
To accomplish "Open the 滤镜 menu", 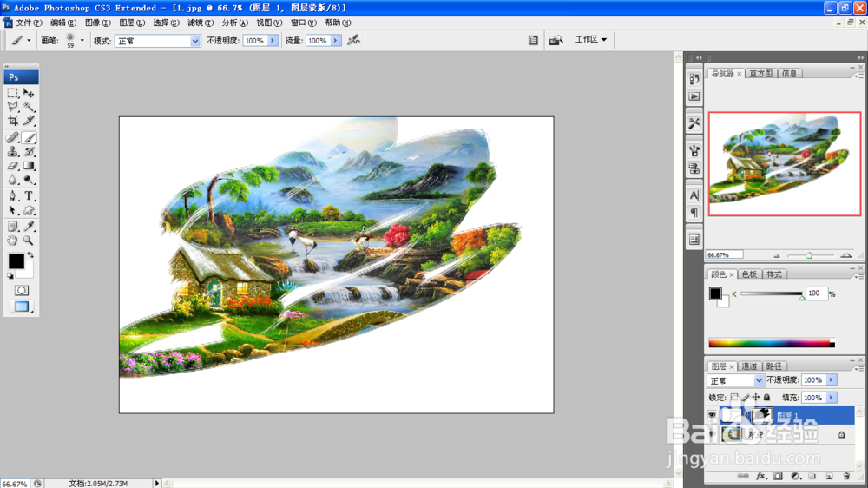I will 201,23.
